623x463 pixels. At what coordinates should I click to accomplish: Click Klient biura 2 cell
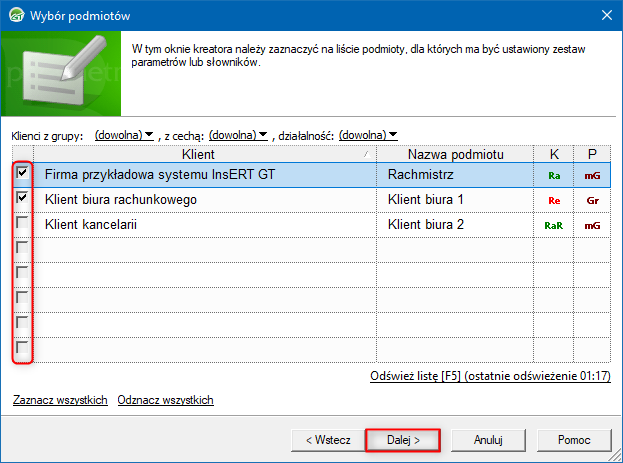coord(455,225)
